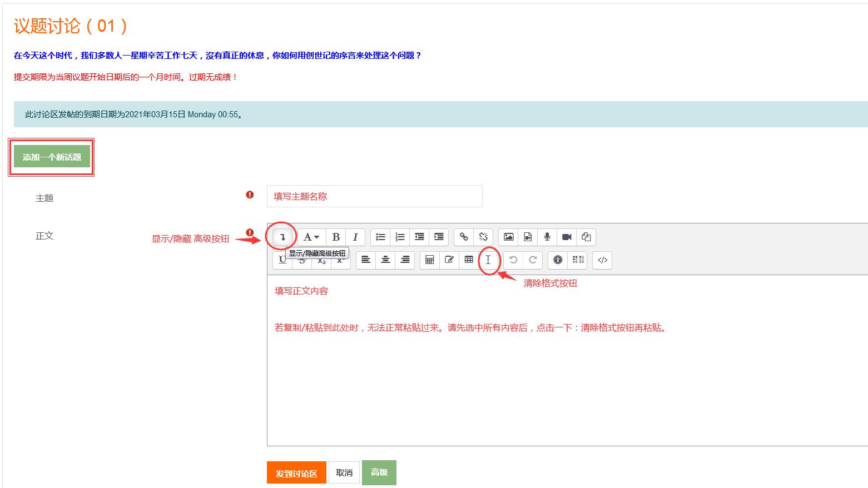Apply underline formatting
Image resolution: width=868 pixels, height=488 pixels.
point(282,260)
